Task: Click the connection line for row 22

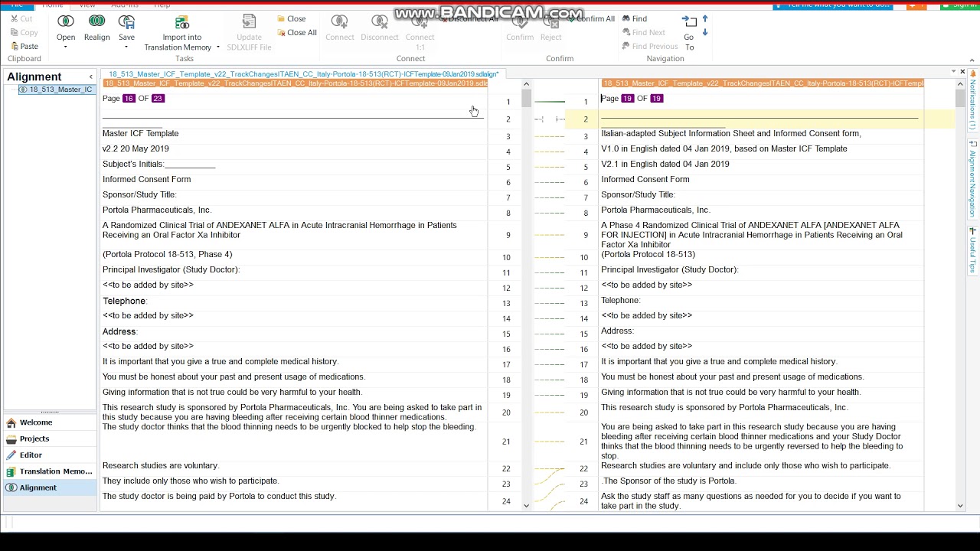Action: click(x=549, y=468)
